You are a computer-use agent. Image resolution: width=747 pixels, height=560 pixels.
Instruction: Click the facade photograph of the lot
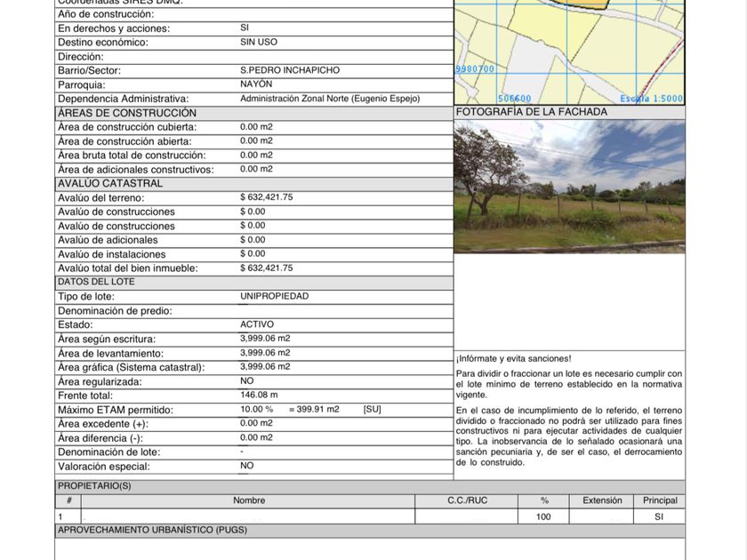569,187
